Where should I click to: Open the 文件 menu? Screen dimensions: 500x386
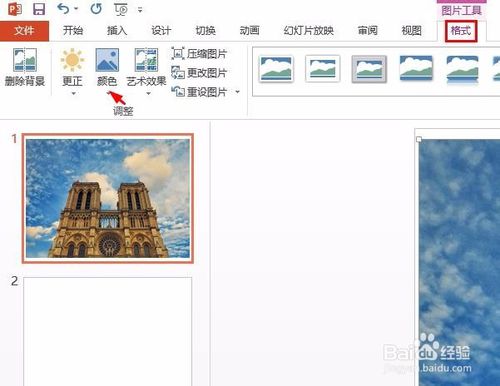coord(24,31)
